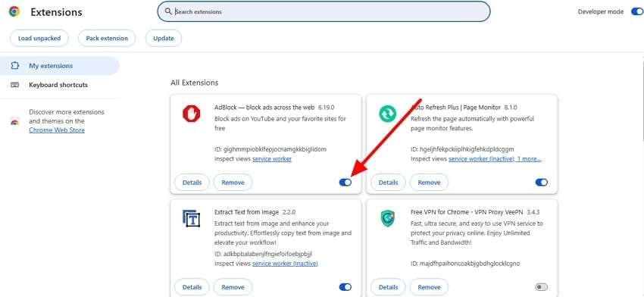Click the Chrome logo icon
This screenshot has width=644, height=297.
pos(14,11)
